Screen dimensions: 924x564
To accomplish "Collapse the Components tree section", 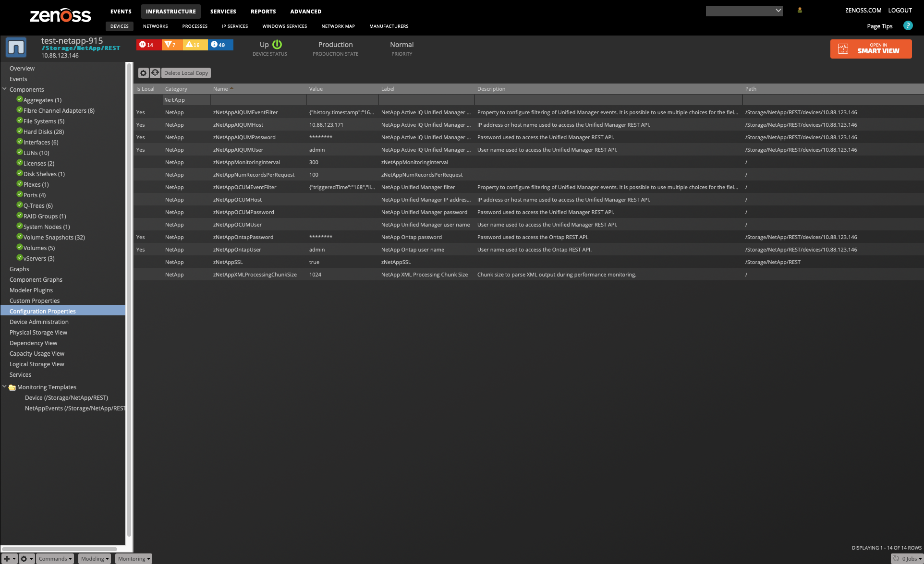I will (x=4, y=89).
